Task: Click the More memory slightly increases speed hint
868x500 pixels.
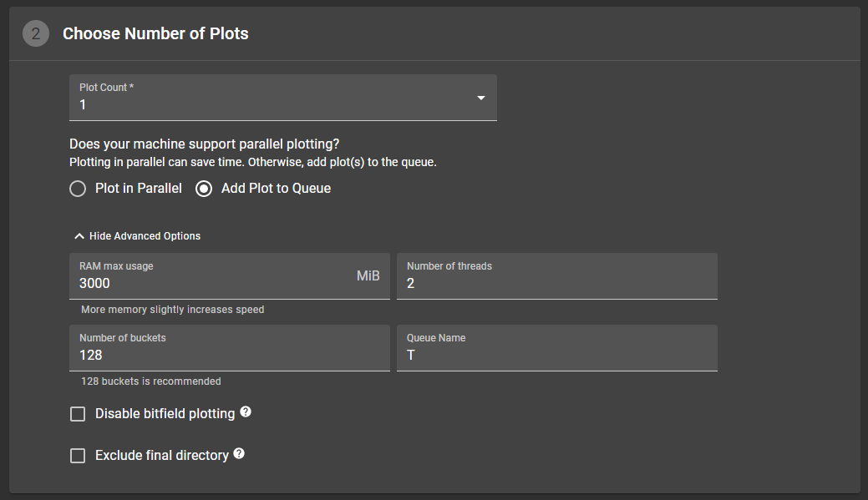Action: point(171,309)
